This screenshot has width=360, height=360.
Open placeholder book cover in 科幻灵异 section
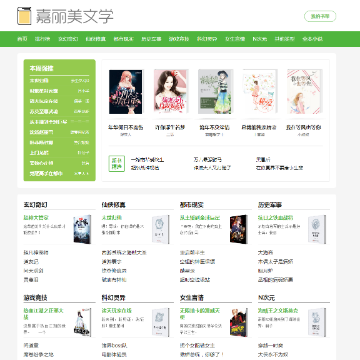[160, 322]
